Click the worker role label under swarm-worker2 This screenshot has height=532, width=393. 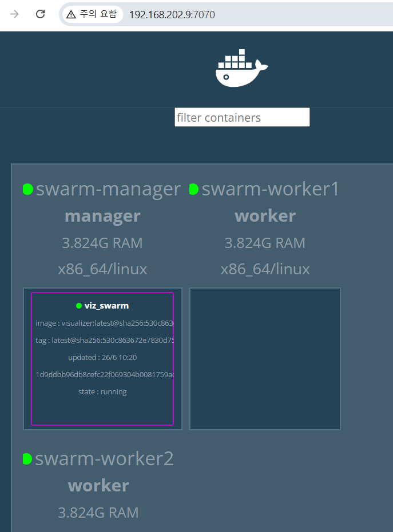point(98,486)
